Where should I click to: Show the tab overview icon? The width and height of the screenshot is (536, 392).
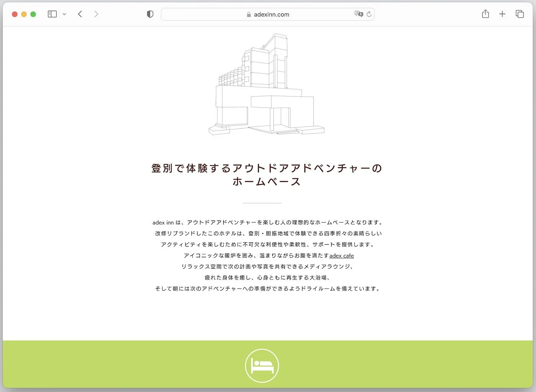point(520,14)
